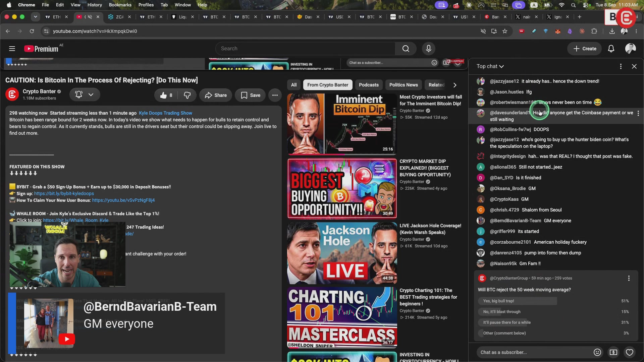Open the Kyle Doops Trading Show link
Image resolution: width=644 pixels, height=362 pixels.
pos(165,113)
